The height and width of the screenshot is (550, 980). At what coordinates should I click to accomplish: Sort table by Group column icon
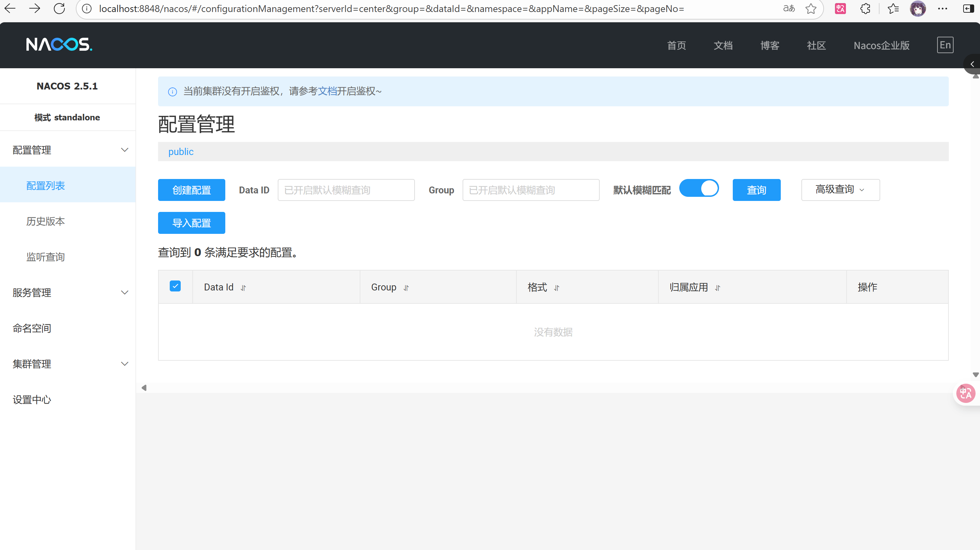tap(406, 288)
